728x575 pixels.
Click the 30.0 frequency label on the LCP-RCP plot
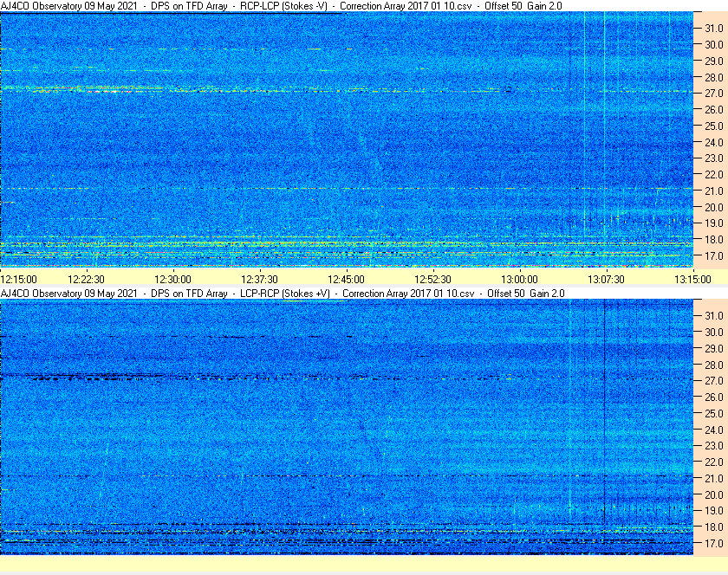(714, 332)
